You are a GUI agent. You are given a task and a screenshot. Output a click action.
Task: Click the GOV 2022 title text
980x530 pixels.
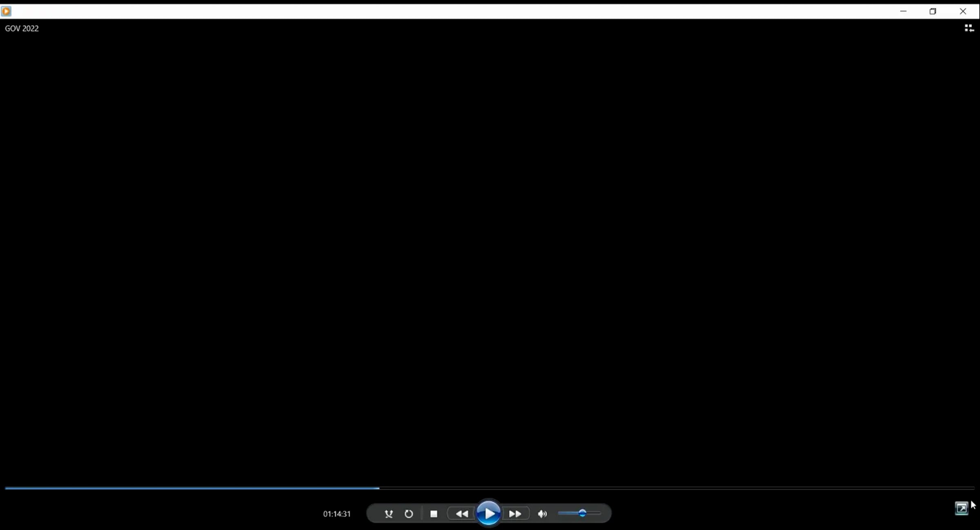(22, 29)
